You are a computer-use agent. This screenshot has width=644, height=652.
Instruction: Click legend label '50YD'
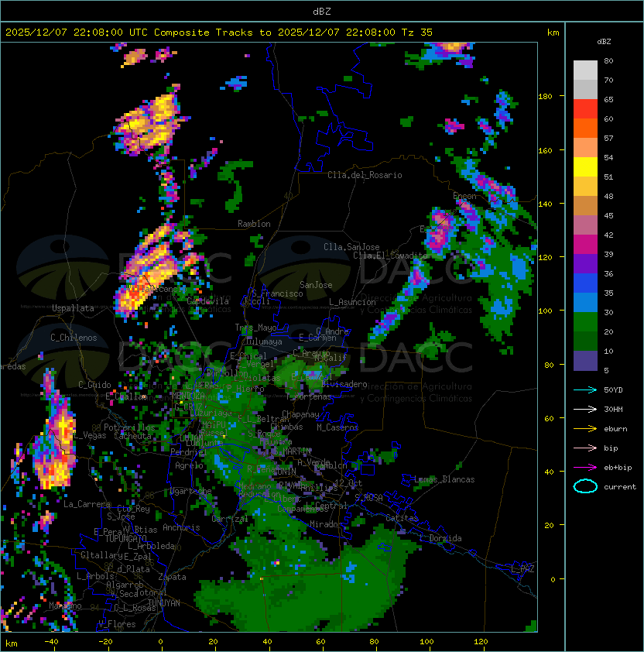(613, 390)
